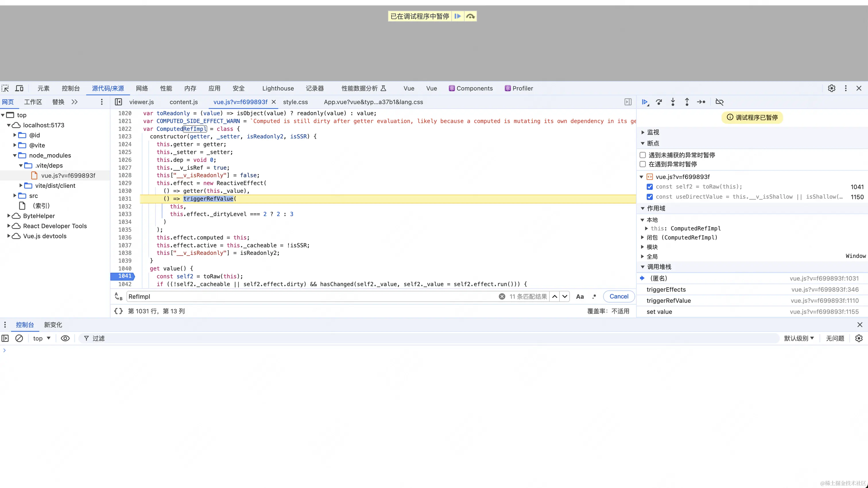The width and height of the screenshot is (868, 488).
Task: Toggle device toolbar emulation icon
Action: 20,88
